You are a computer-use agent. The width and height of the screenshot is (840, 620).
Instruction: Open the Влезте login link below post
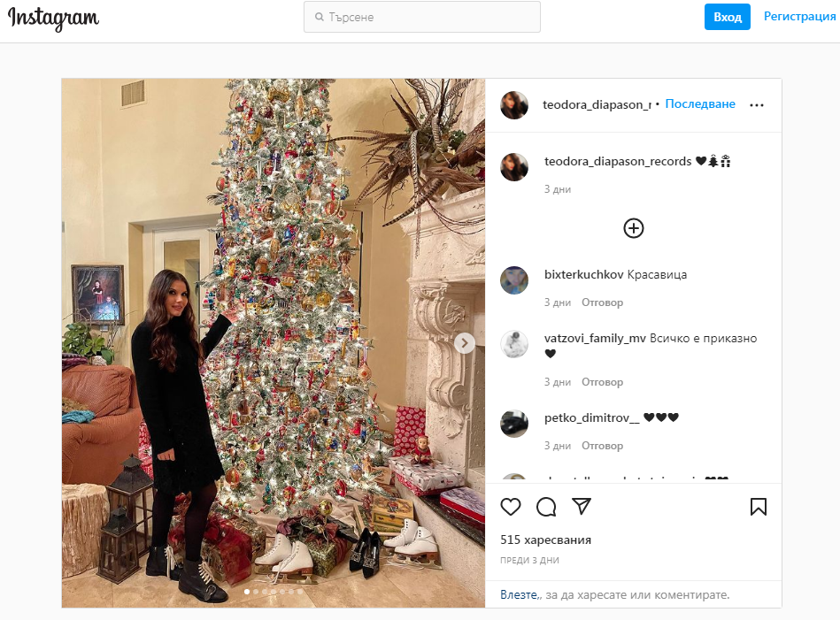pyautogui.click(x=519, y=595)
